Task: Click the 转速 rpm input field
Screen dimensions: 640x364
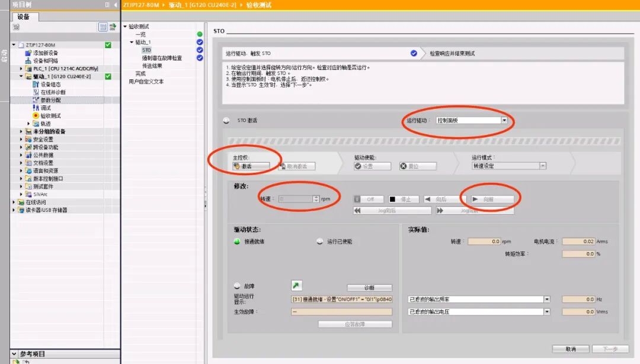Action: [296, 199]
